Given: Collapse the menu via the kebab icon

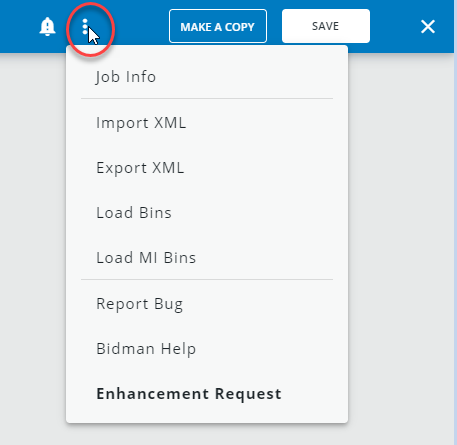Looking at the screenshot, I should pyautogui.click(x=85, y=26).
